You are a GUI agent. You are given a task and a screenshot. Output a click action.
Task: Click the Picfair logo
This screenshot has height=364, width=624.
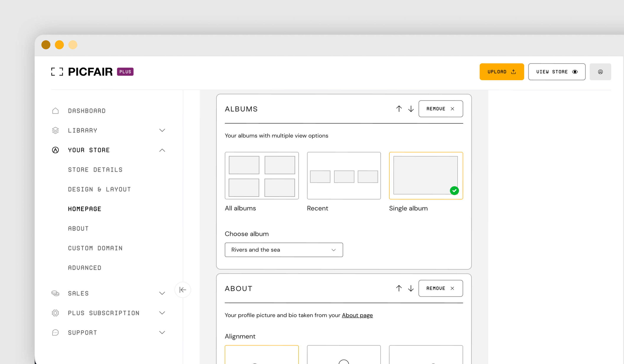click(82, 72)
